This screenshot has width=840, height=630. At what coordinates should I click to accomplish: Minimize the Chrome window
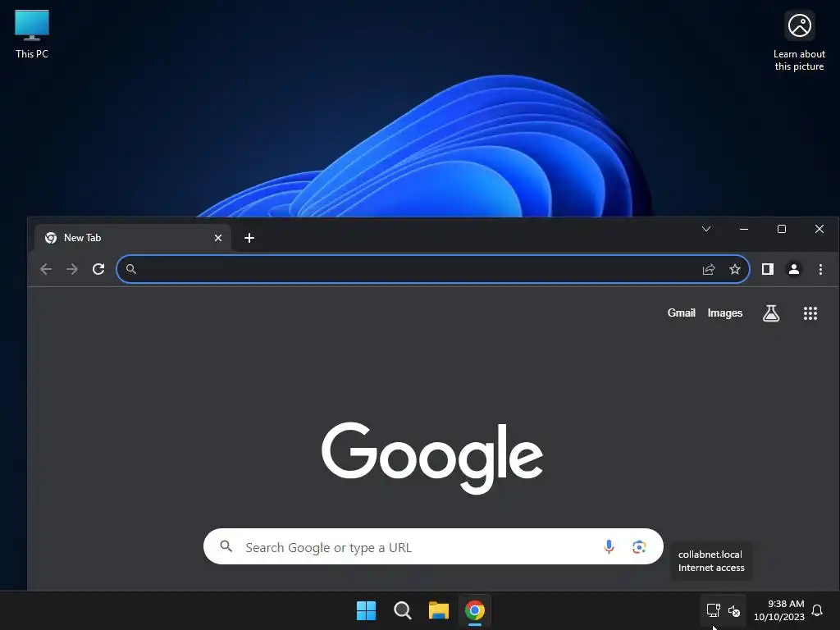pyautogui.click(x=743, y=229)
